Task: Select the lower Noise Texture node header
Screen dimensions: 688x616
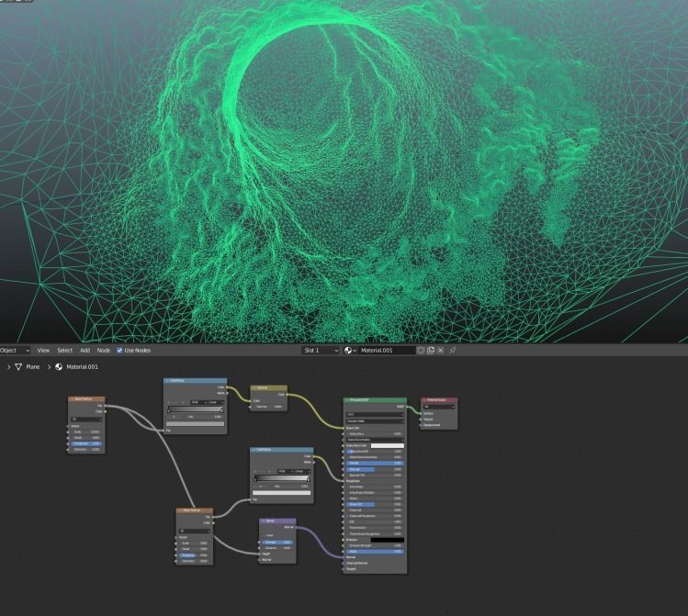Action: click(195, 510)
